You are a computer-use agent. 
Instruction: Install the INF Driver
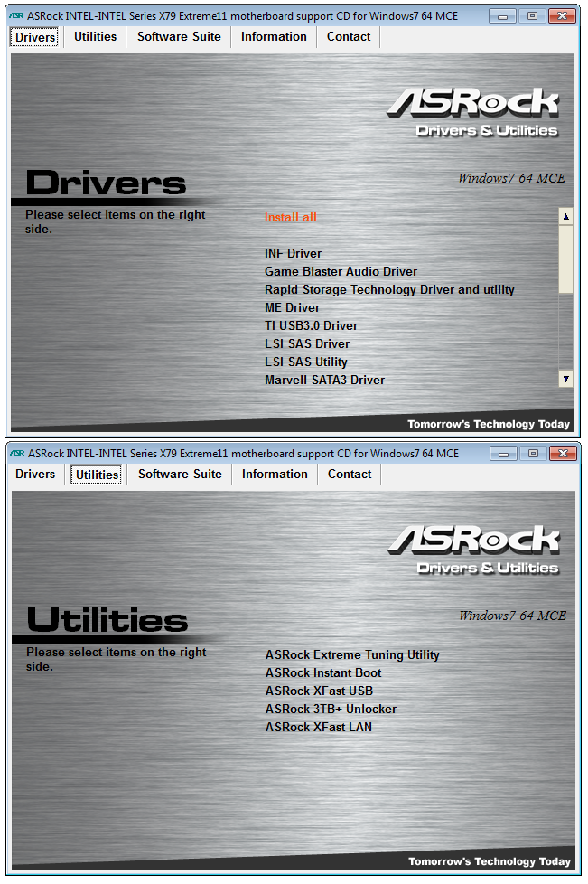[293, 254]
